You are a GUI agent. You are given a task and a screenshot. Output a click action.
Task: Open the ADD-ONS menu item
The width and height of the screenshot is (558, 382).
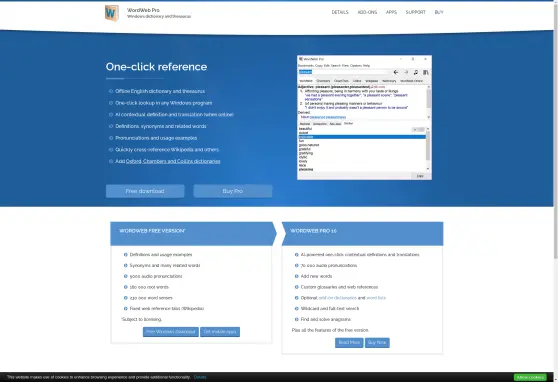pyautogui.click(x=367, y=12)
